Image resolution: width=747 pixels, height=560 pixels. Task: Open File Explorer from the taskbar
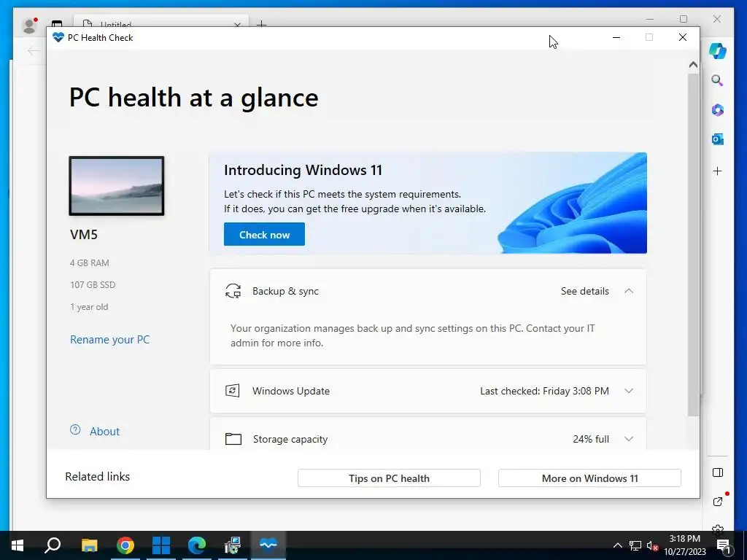[x=89, y=545]
